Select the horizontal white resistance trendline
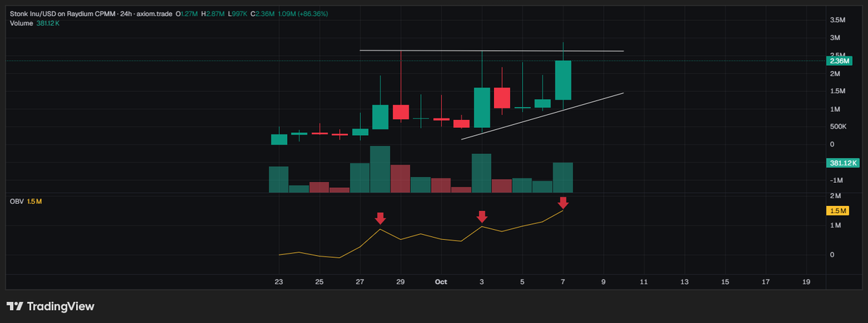 tap(492, 51)
